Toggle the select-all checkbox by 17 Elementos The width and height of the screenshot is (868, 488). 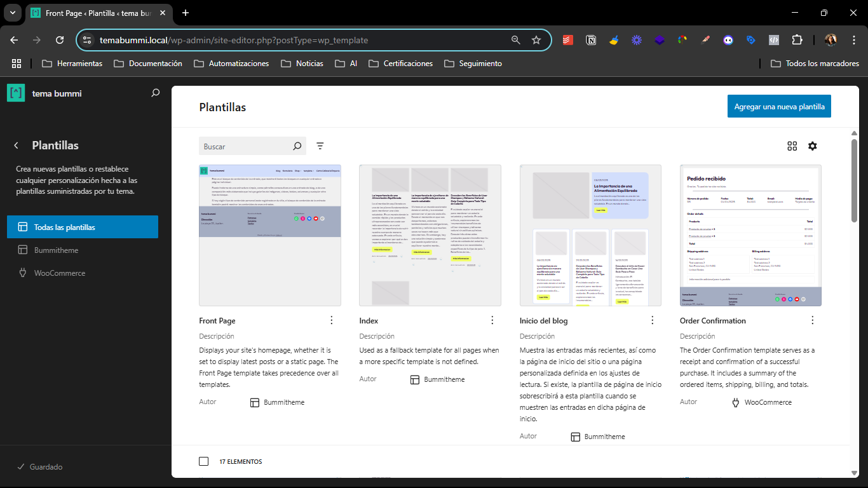203,461
